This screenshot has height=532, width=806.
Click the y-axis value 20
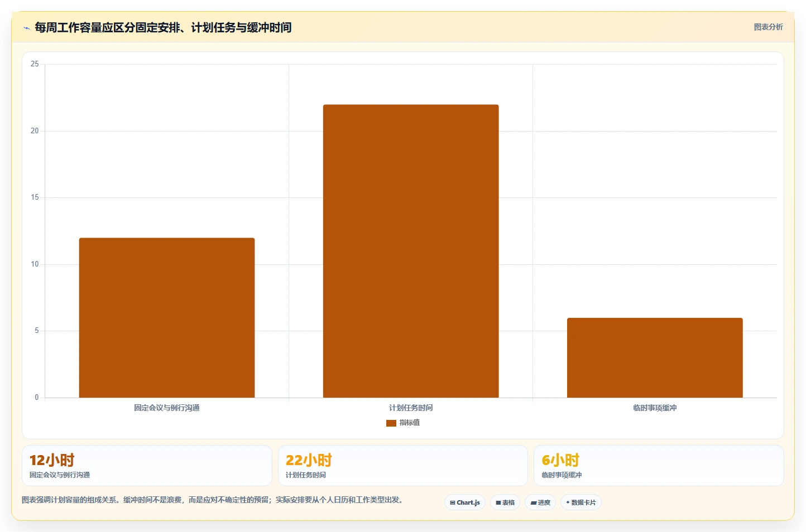[x=35, y=131]
